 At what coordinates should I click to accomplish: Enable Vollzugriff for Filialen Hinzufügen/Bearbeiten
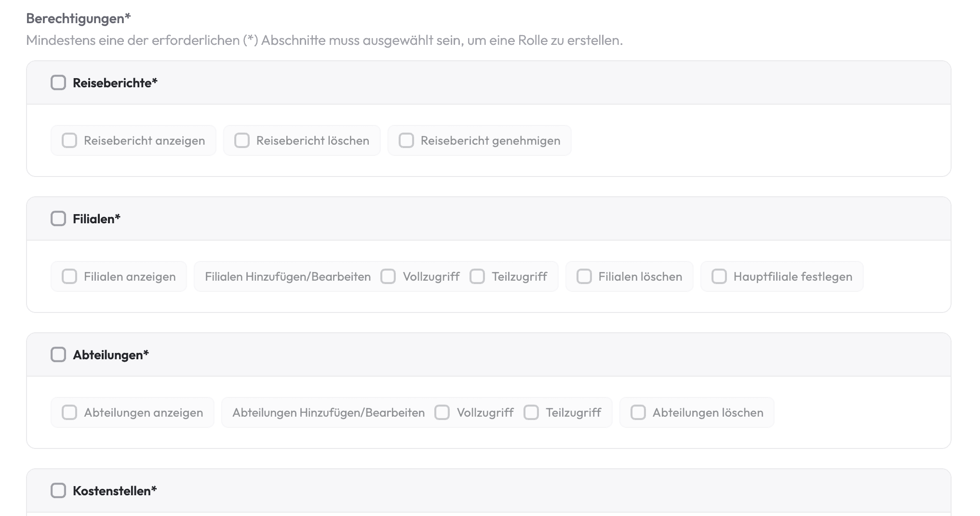(x=388, y=276)
